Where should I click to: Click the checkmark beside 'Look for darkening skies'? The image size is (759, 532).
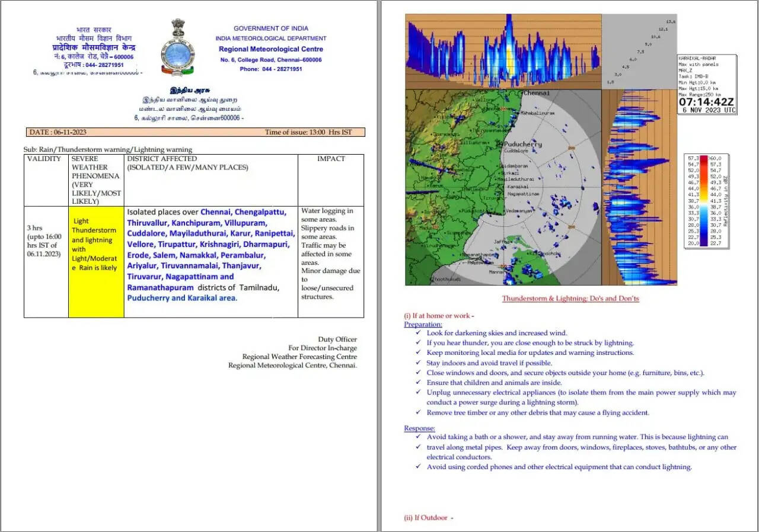point(419,333)
